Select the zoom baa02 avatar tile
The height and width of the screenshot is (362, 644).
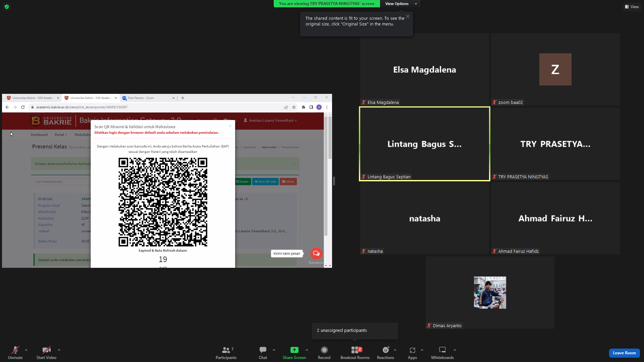pos(555,69)
